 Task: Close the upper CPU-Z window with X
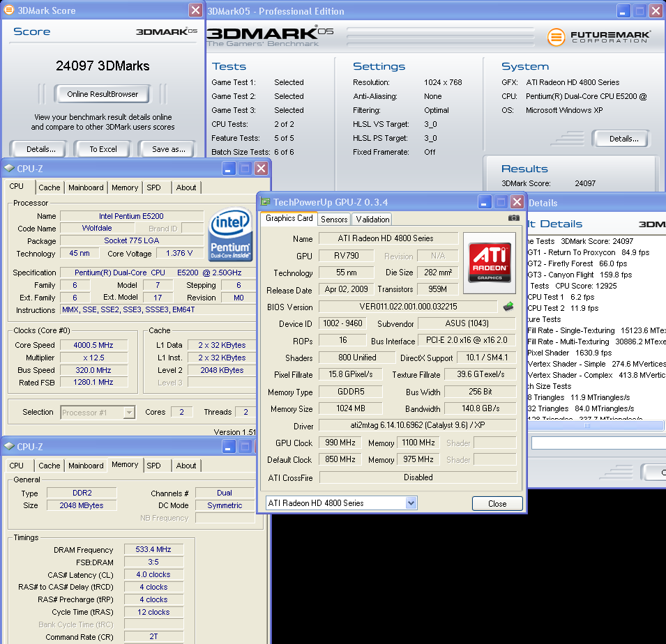[262, 169]
